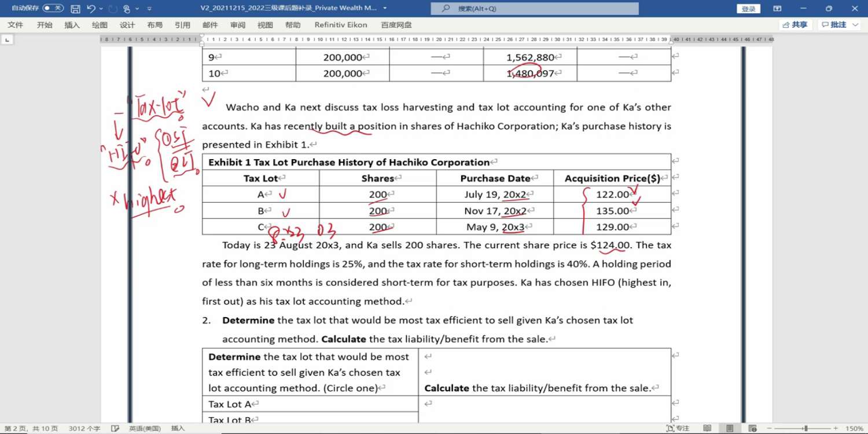
Task: Toggle Insert (插入) mode in status bar
Action: click(x=178, y=428)
